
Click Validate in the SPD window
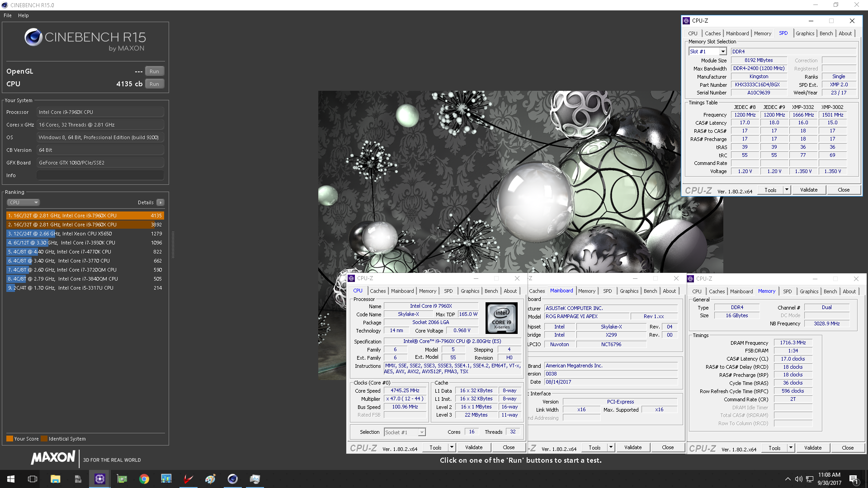coord(809,190)
